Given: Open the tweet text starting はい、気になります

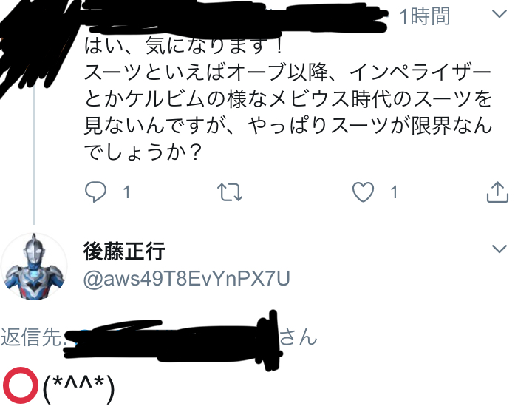Looking at the screenshot, I should (287, 99).
